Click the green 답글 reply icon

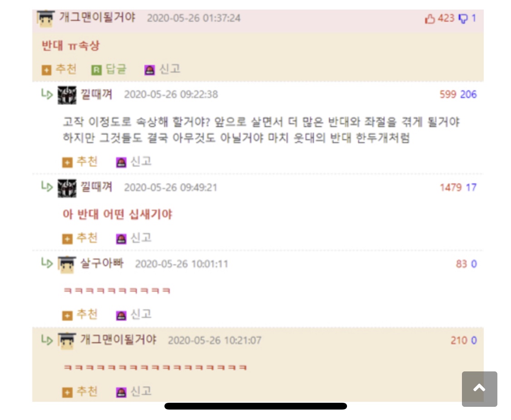96,70
